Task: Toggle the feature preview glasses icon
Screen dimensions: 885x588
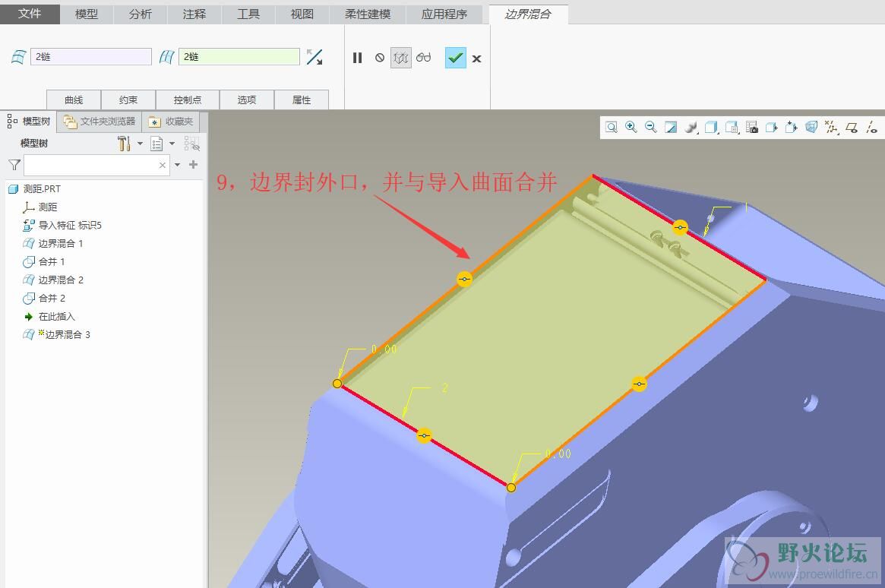Action: point(424,58)
